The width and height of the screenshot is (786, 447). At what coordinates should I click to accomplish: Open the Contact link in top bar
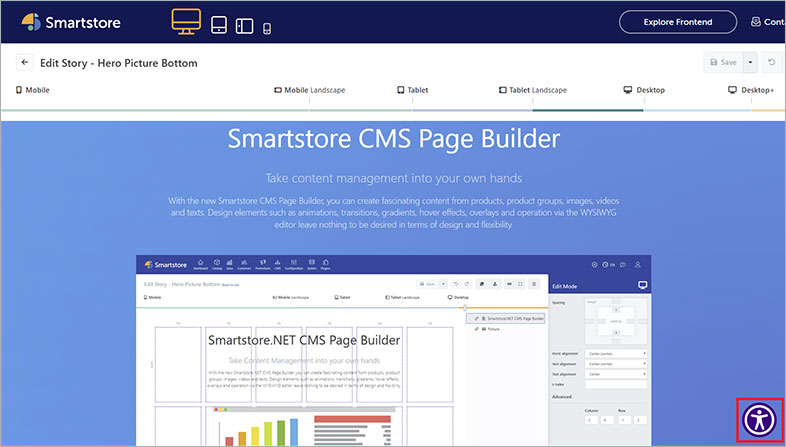tap(767, 22)
